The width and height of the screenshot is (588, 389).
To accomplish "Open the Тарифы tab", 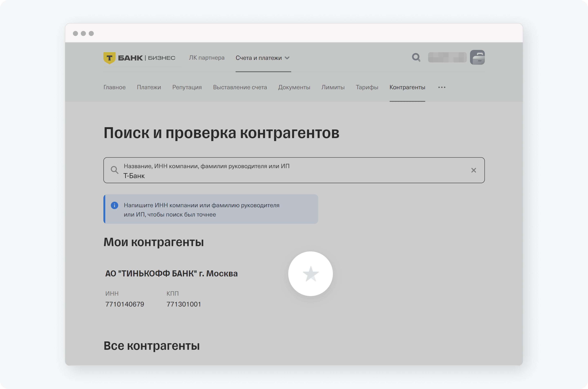I will tap(367, 87).
